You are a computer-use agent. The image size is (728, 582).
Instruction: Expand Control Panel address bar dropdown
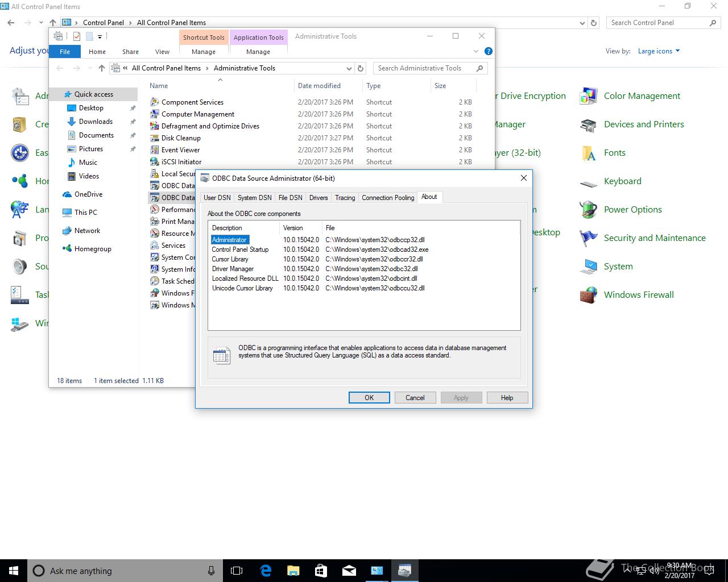(x=582, y=23)
